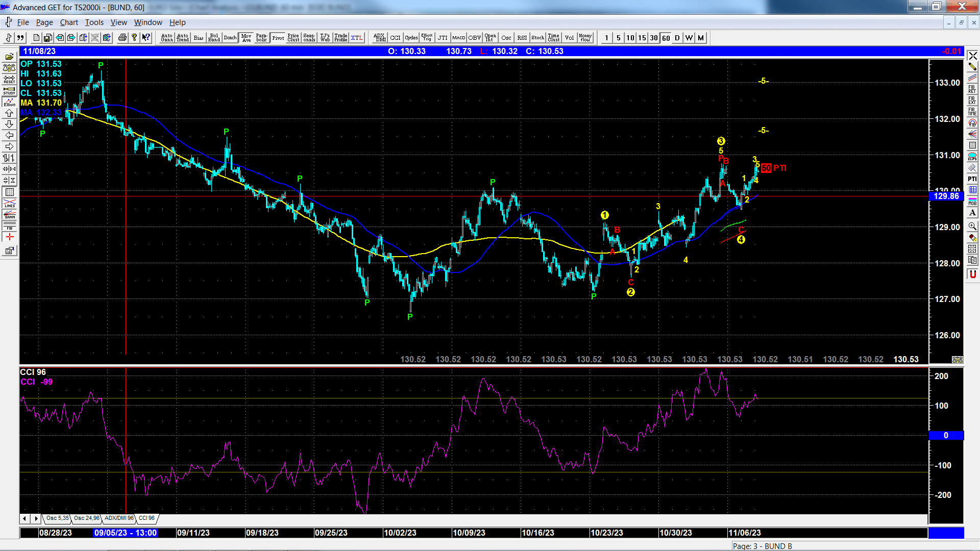
Task: Toggle the Bias indicator
Action: tap(199, 38)
